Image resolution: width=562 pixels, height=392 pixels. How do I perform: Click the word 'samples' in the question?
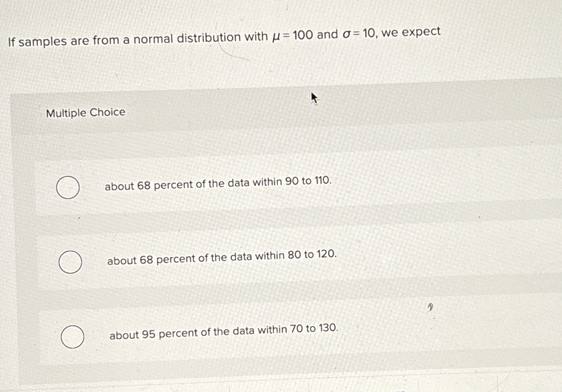point(43,42)
